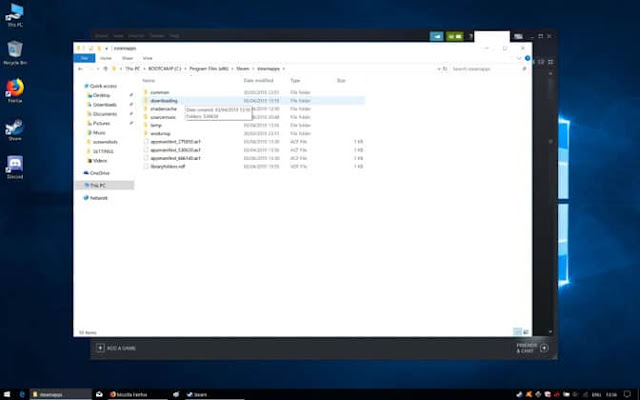
Task: Sort by Date modified column header
Action: [x=258, y=80]
